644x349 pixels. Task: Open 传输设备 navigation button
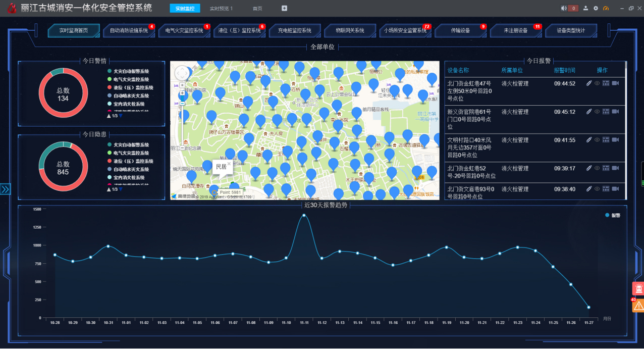tap(460, 31)
